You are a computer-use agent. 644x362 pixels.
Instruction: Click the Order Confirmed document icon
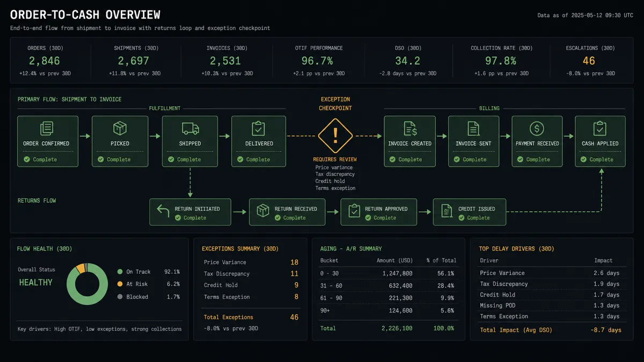(46, 128)
